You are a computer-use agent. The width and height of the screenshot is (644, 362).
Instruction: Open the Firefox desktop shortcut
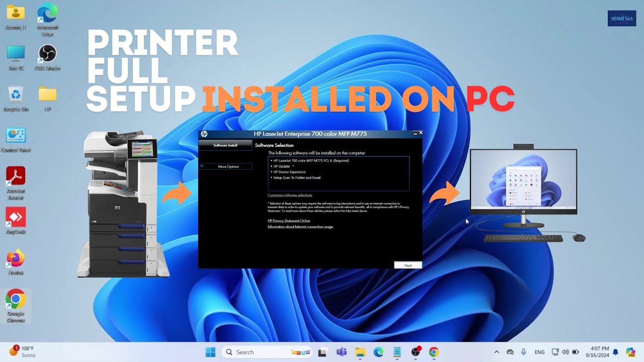[x=16, y=262]
